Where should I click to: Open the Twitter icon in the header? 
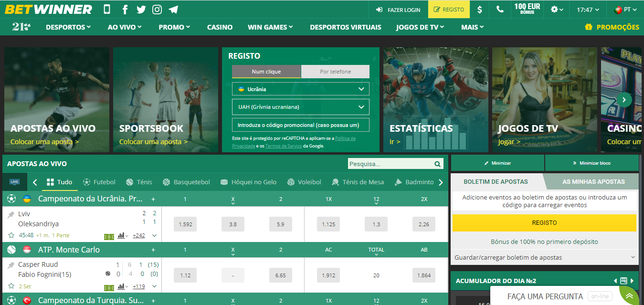coord(141,10)
